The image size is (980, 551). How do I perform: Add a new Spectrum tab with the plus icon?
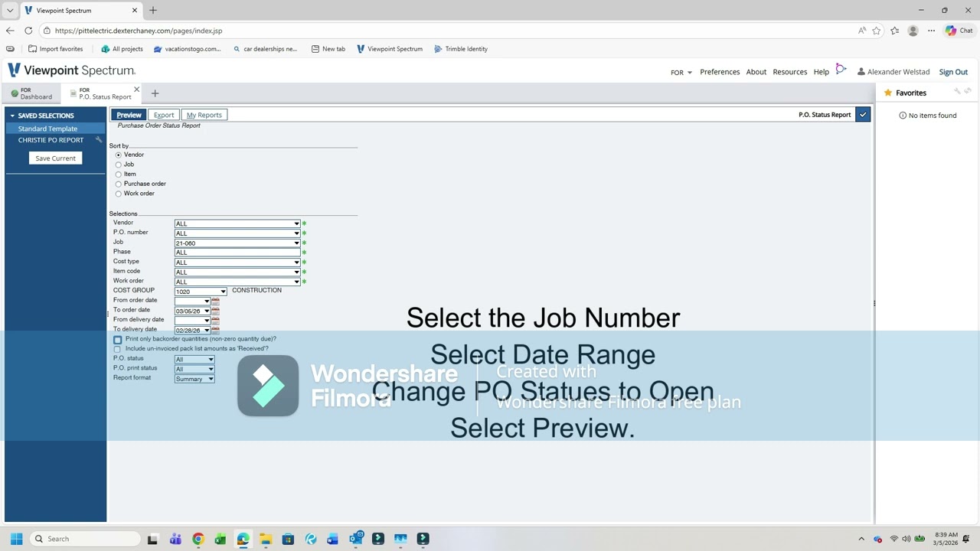pyautogui.click(x=155, y=93)
